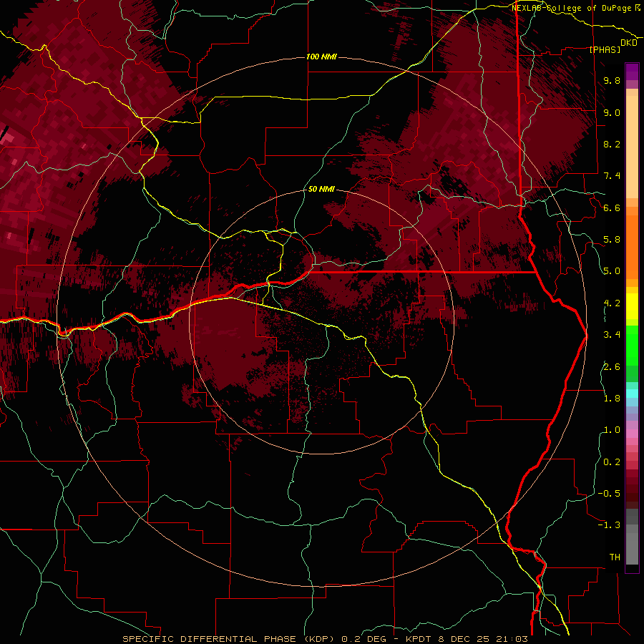Click the 1.8 value on the color scale
Image resolution: width=644 pixels, height=644 pixels.
612,399
